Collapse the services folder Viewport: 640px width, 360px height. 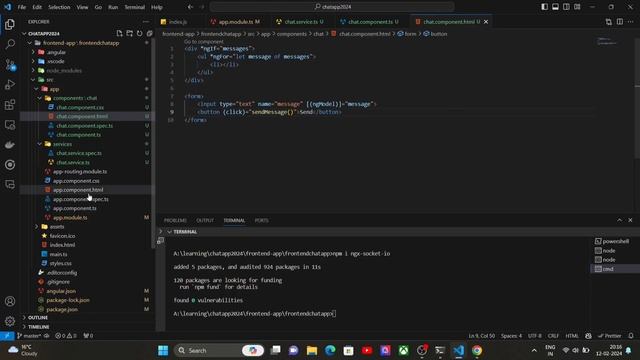click(62, 144)
